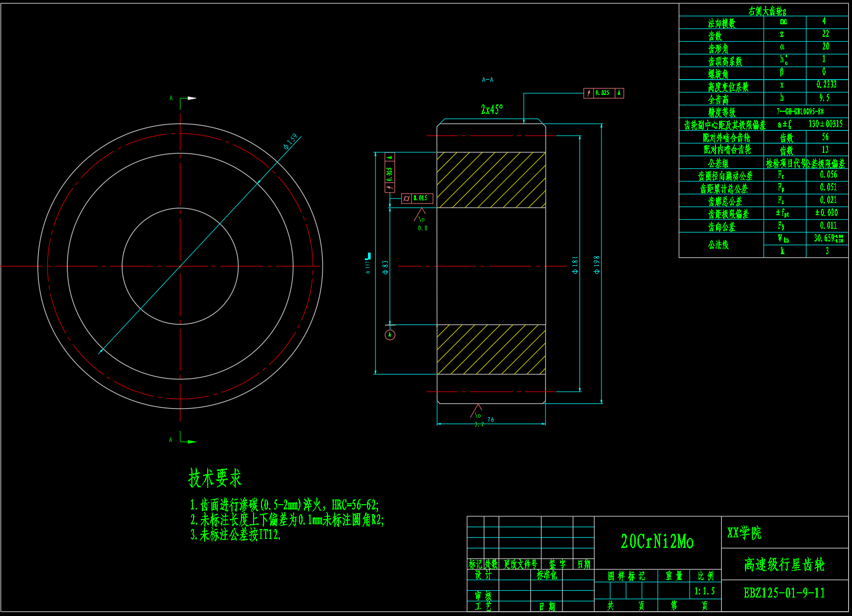852x616 pixels.
Task: Select the 3.2 surface roughness symbol
Action: pyautogui.click(x=477, y=413)
